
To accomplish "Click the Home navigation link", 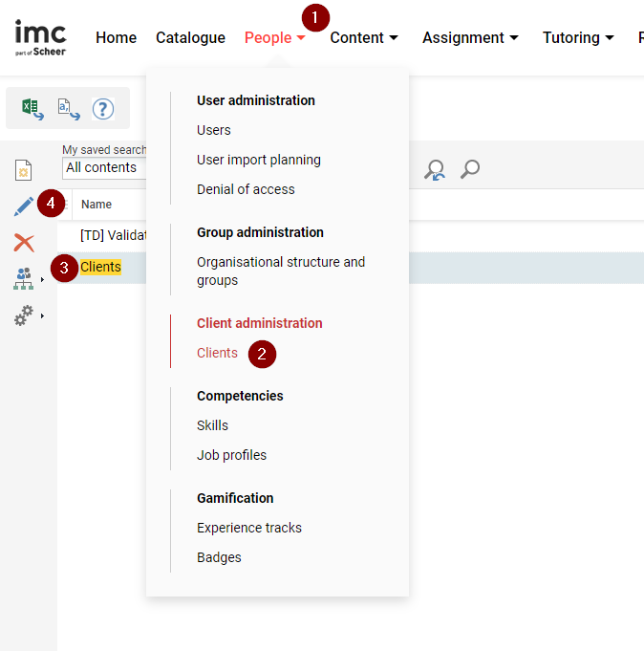I will point(116,38).
